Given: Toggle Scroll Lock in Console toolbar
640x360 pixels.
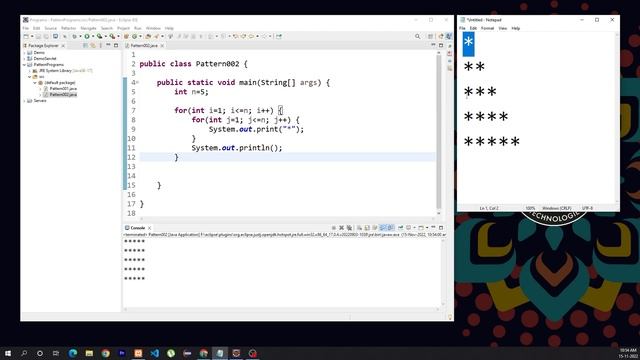Looking at the screenshot, I should point(367,228).
